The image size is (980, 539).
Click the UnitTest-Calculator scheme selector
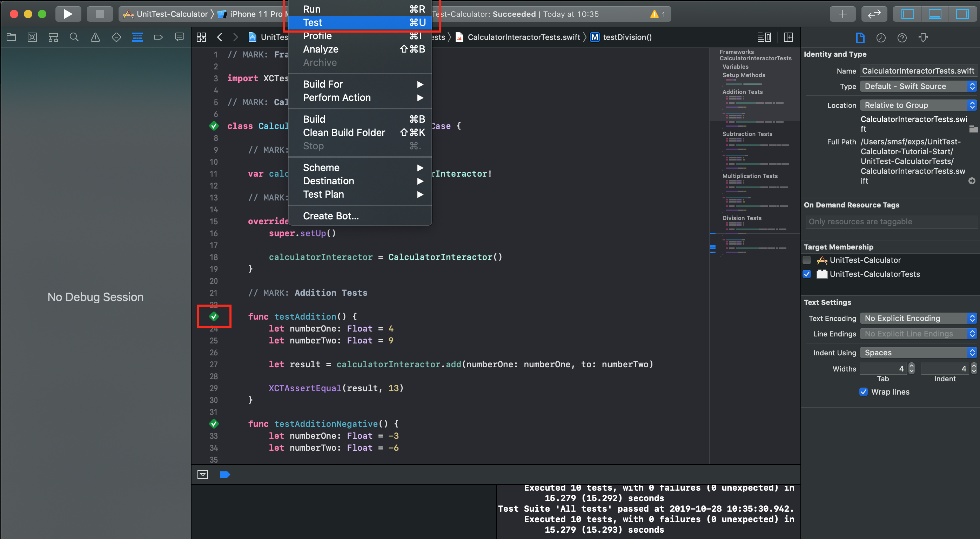point(166,14)
